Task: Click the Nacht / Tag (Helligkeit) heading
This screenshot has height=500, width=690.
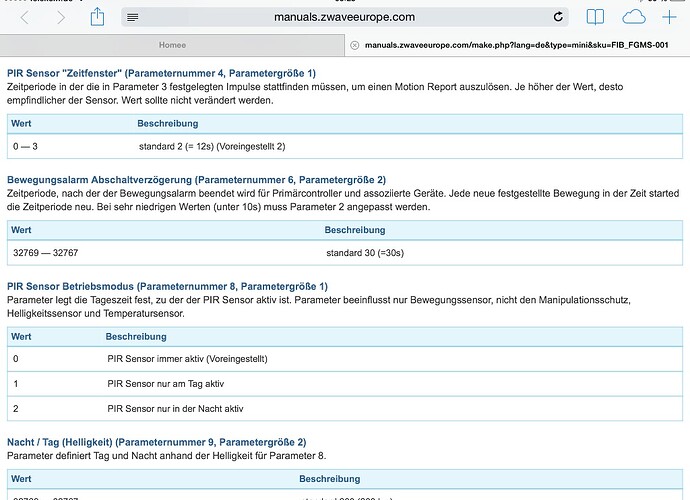Action: click(x=157, y=441)
